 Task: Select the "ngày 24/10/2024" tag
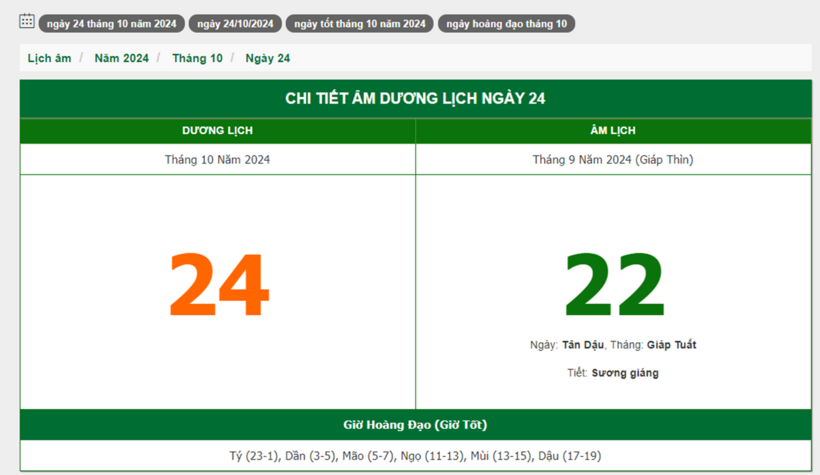coord(235,24)
